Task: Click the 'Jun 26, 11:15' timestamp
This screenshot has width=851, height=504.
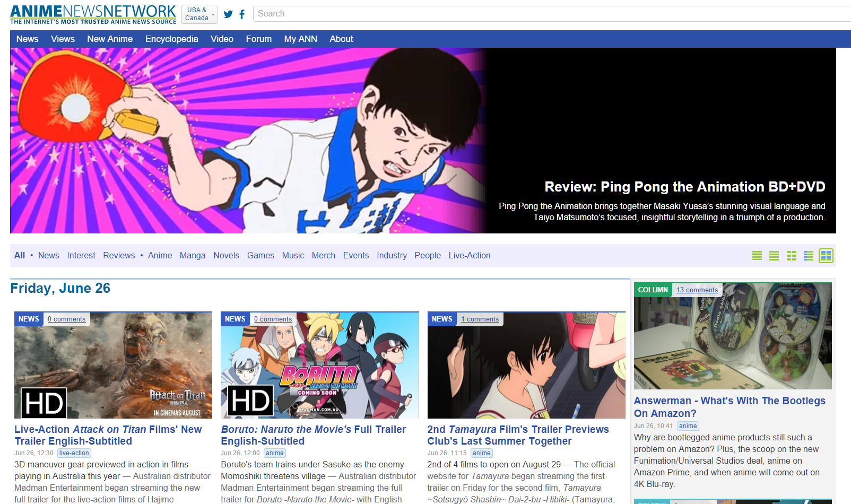Action: click(447, 453)
